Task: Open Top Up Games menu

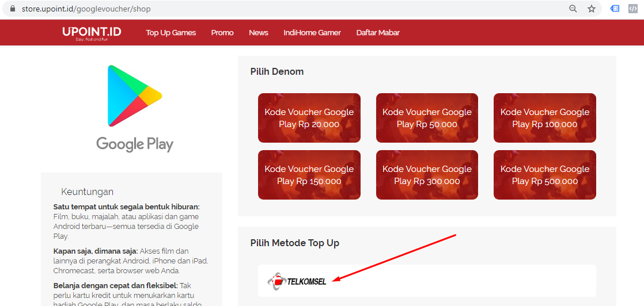Action: 171,33
